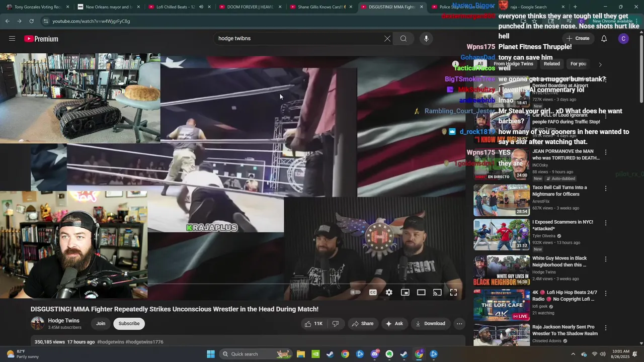
Task: Open the account avatar menu
Action: pyautogui.click(x=623, y=39)
